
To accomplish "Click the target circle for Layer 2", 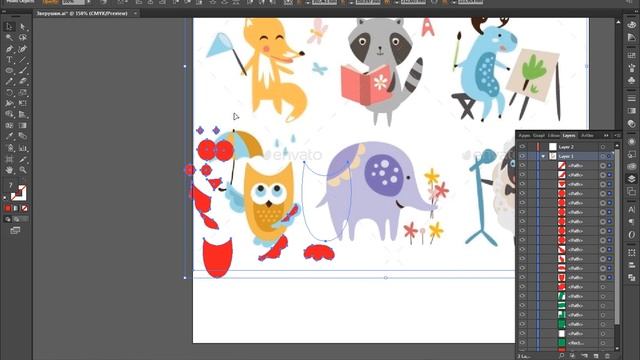I will pyautogui.click(x=603, y=147).
